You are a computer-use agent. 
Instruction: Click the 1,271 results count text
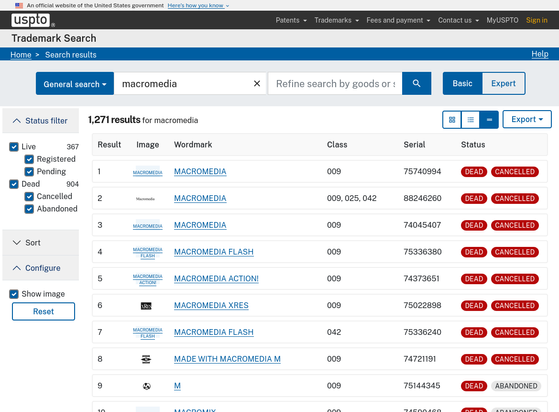point(114,120)
